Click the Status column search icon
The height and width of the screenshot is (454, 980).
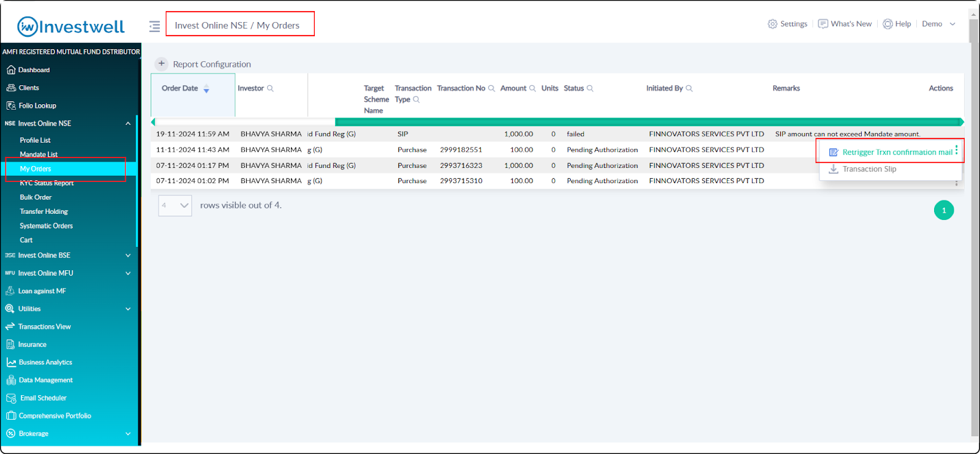590,88
